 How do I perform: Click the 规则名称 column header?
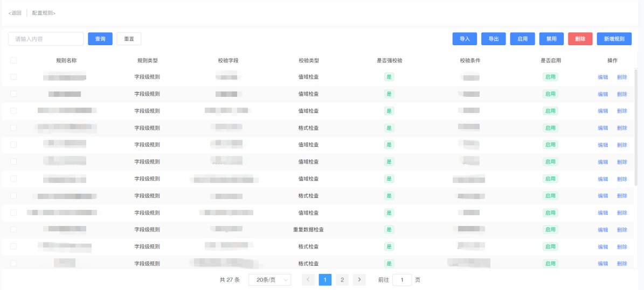(66, 60)
